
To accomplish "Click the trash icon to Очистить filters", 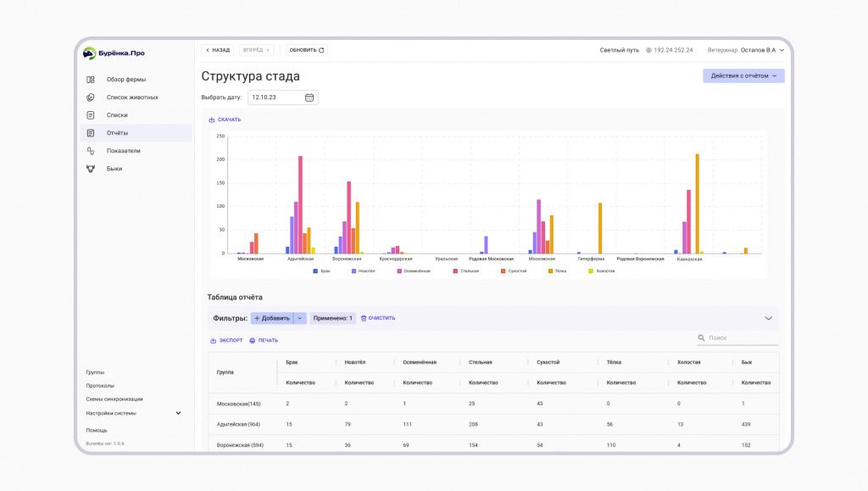I will pyautogui.click(x=364, y=318).
